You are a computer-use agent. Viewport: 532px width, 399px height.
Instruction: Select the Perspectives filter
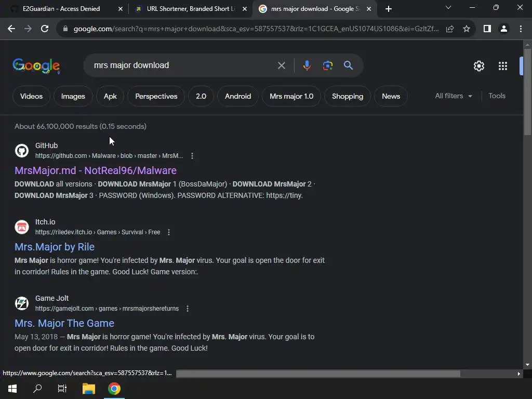tap(156, 96)
